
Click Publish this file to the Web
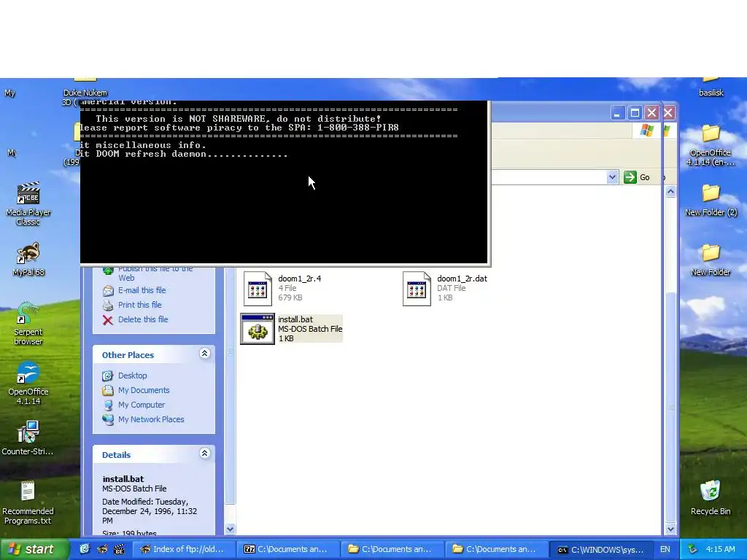pyautogui.click(x=155, y=273)
